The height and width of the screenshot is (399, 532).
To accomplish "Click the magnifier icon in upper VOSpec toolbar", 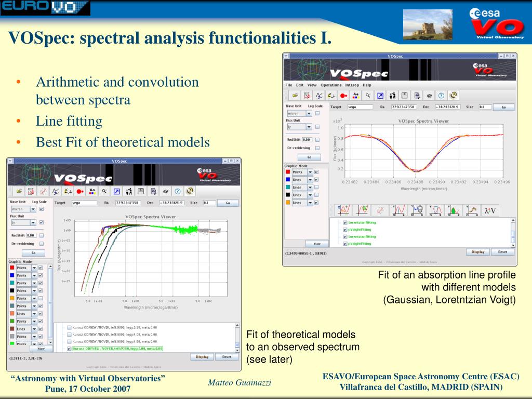I will pos(368,96).
